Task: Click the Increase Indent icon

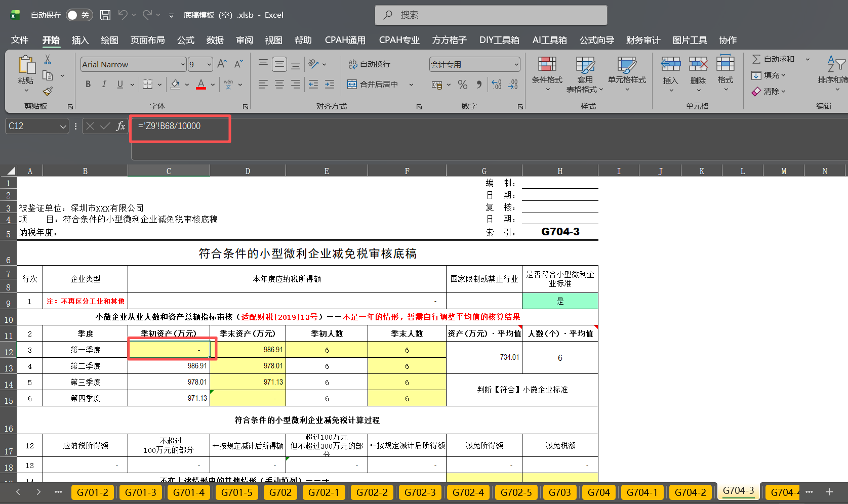Action: tap(330, 84)
